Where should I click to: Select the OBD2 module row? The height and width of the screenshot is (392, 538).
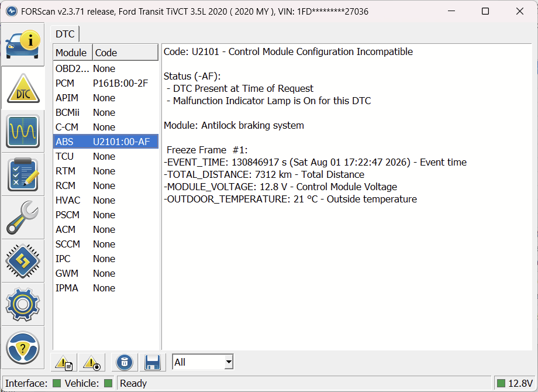(106, 68)
